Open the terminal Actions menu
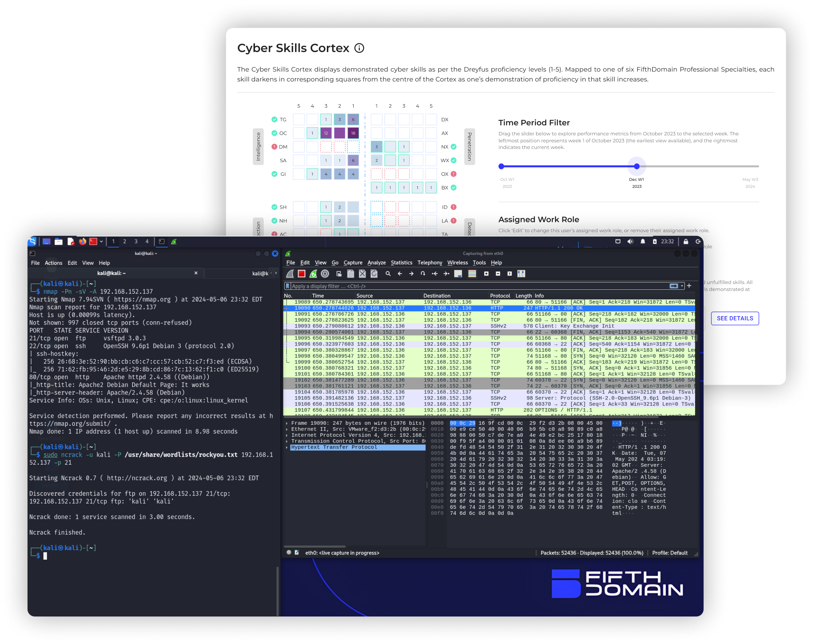 (53, 263)
